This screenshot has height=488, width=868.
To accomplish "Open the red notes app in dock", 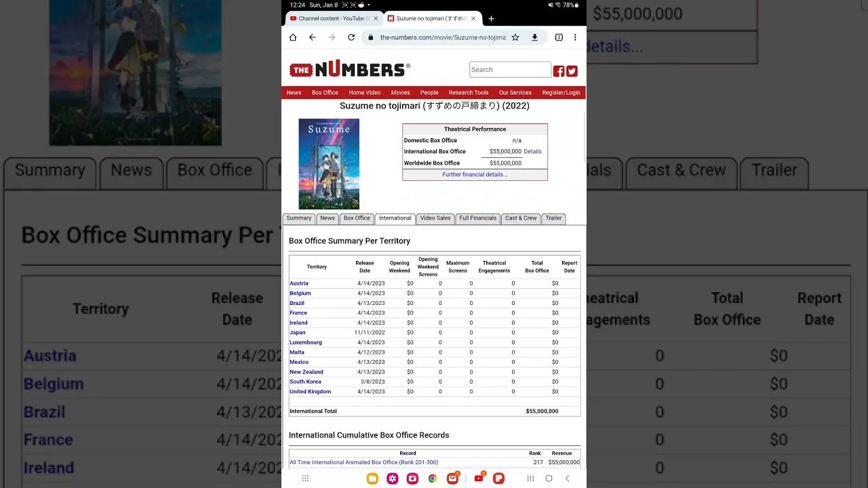I will [498, 479].
